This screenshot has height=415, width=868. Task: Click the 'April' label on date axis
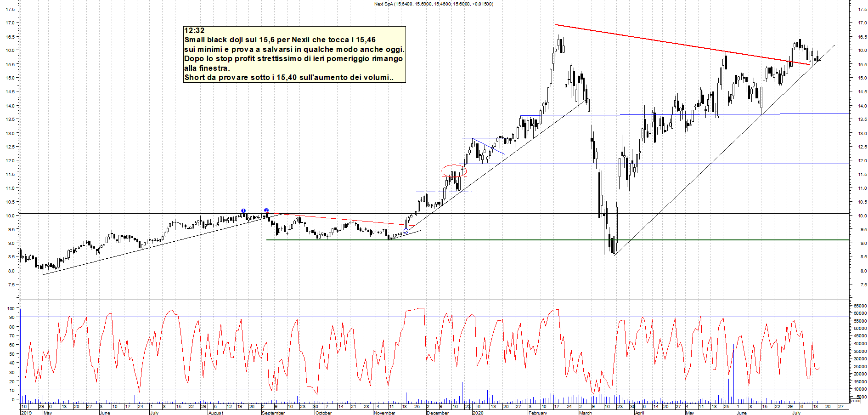(x=639, y=413)
